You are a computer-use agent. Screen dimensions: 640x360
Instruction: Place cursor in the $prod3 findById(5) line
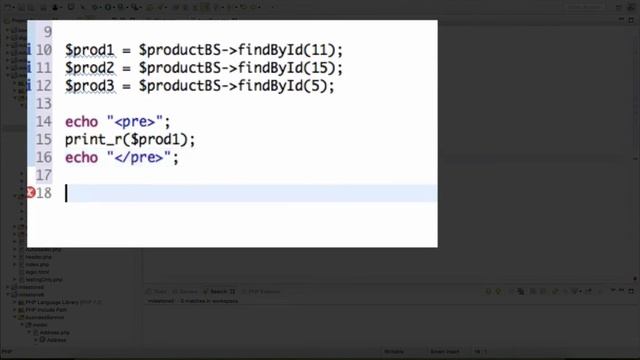click(x=200, y=86)
